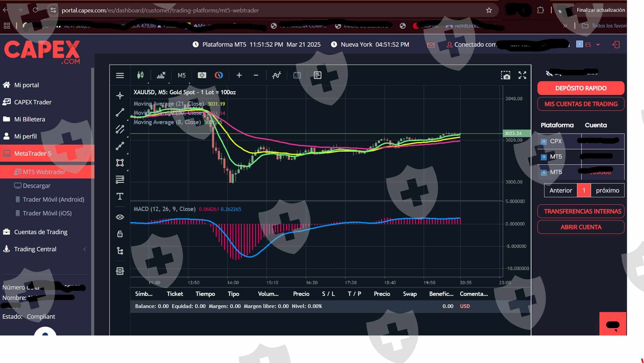Click the indicators icon in chart toolbar

[x=276, y=75]
